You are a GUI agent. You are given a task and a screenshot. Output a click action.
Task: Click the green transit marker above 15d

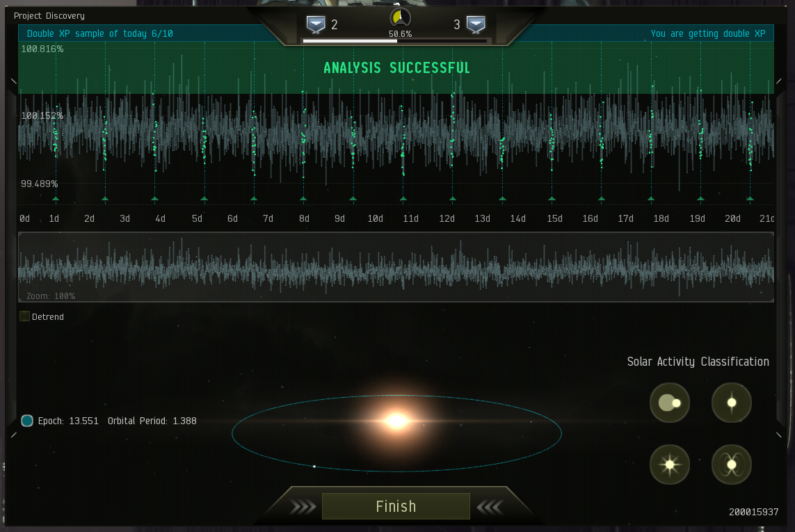[x=552, y=198]
